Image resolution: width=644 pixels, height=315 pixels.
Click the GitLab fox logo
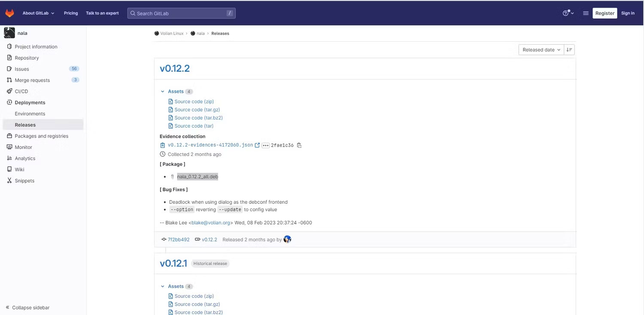9,13
